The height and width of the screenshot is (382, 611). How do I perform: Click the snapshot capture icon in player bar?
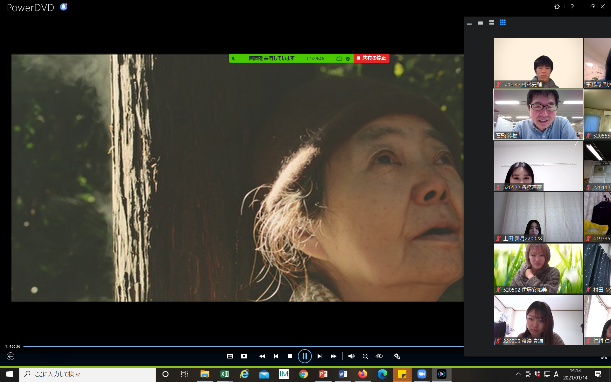coord(244,356)
